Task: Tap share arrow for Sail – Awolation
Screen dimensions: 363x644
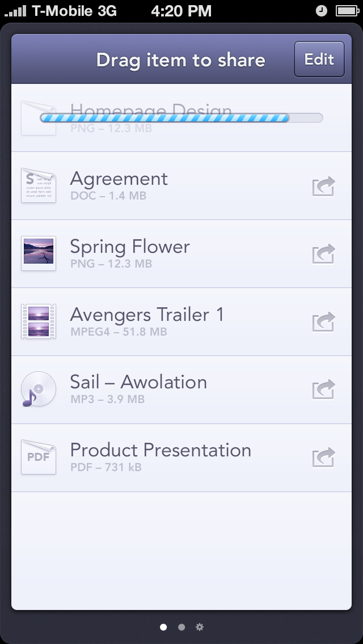Action: click(324, 390)
